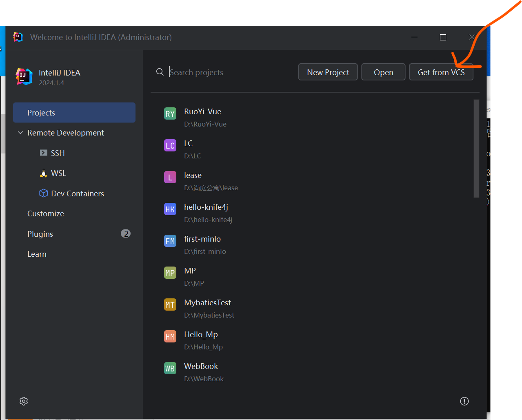
Task: Click the MT project icon
Action: click(x=170, y=304)
